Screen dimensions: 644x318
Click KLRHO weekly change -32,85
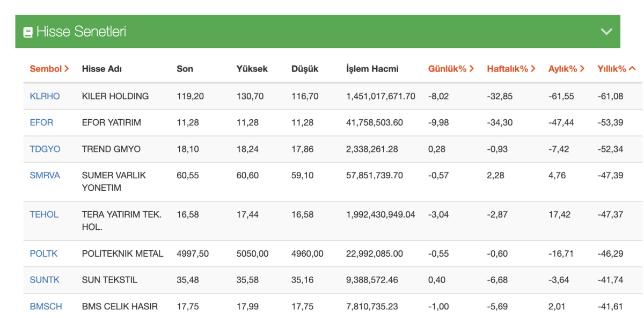pyautogui.click(x=500, y=96)
